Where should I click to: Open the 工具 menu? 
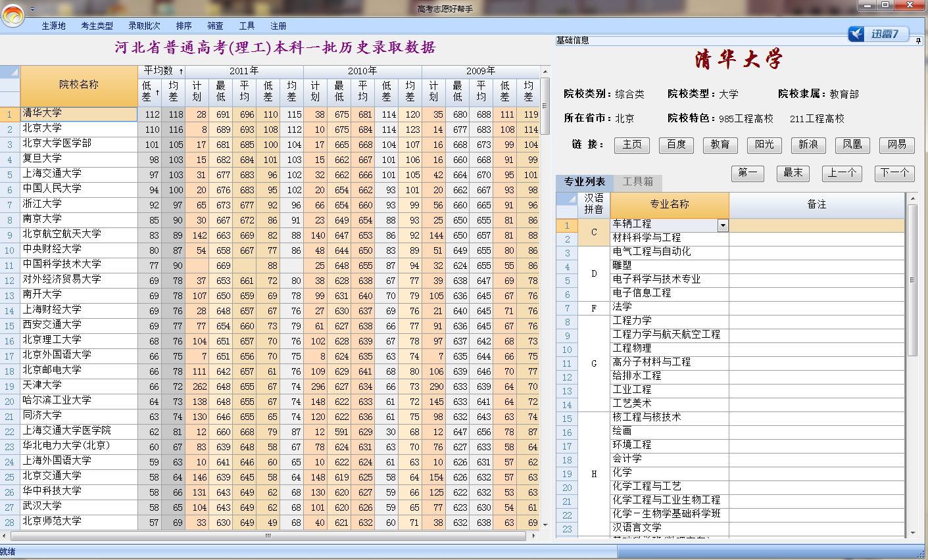(x=247, y=26)
